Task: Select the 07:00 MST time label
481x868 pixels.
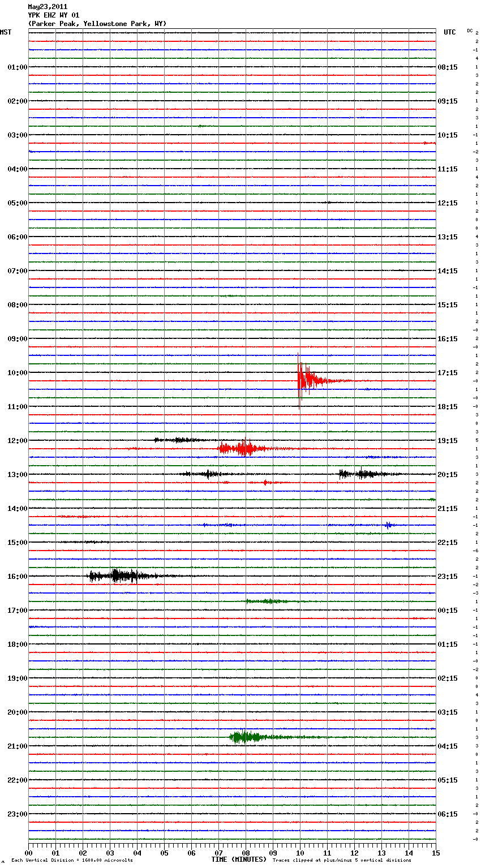Action: pyautogui.click(x=18, y=271)
